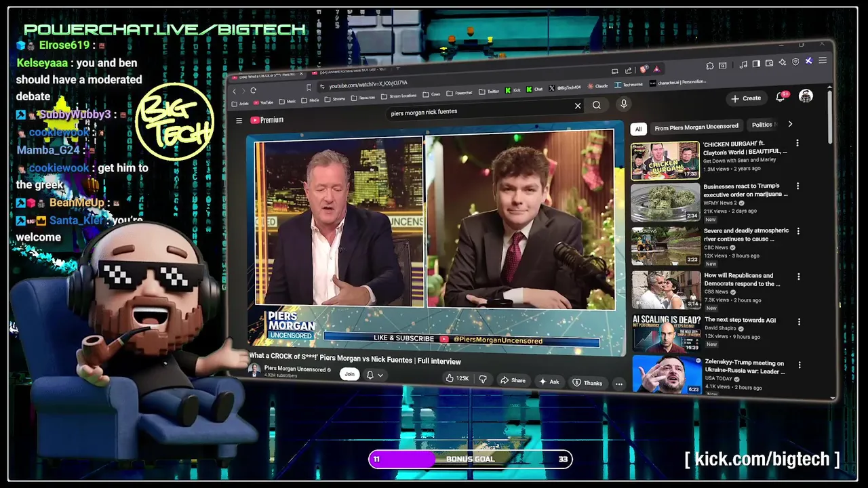The width and height of the screenshot is (868, 488).
Task: Click the video title 'What a CROCK of S***!'
Action: click(355, 359)
